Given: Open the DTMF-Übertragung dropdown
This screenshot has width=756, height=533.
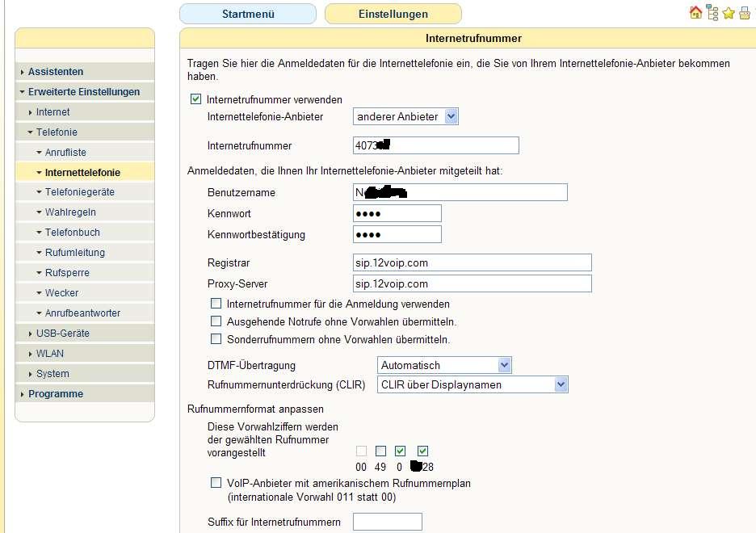Looking at the screenshot, I should click(444, 366).
